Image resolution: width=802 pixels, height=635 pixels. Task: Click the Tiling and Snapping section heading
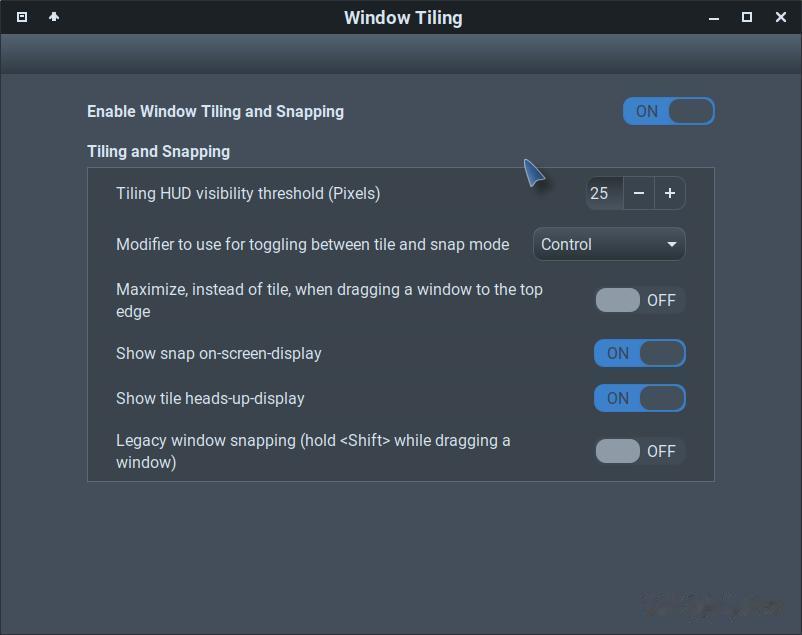pos(159,151)
